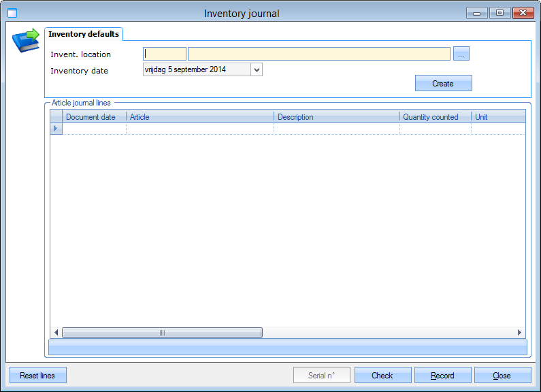Click the Close button at the bottom
The width and height of the screenshot is (541, 392).
(x=502, y=376)
